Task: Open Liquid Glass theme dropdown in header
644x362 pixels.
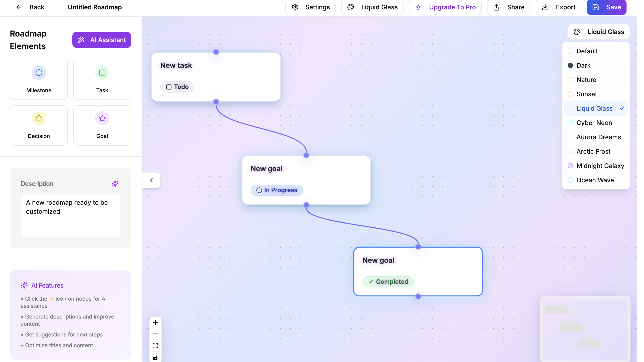Action: [x=372, y=7]
